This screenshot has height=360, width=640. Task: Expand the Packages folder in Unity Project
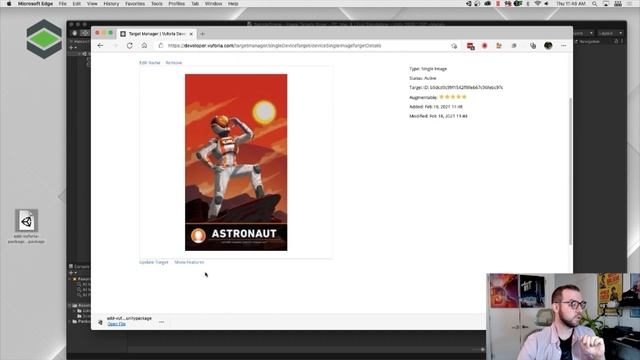click(70, 322)
